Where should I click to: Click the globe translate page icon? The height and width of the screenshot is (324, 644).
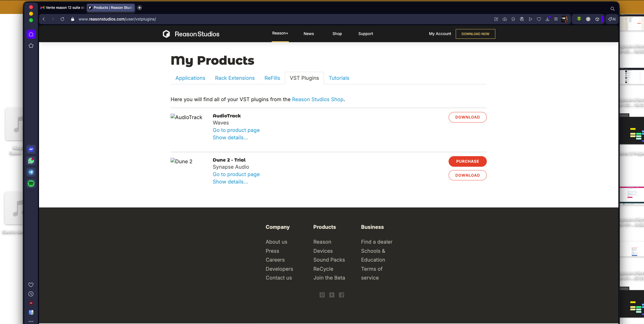(522, 19)
